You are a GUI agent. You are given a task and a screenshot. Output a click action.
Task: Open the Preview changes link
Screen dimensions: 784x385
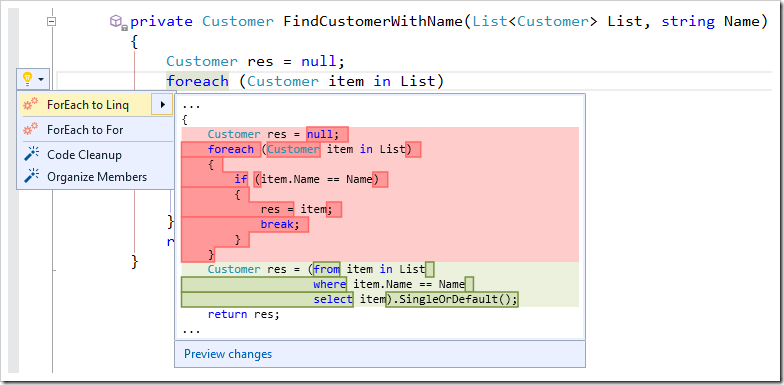(x=228, y=354)
